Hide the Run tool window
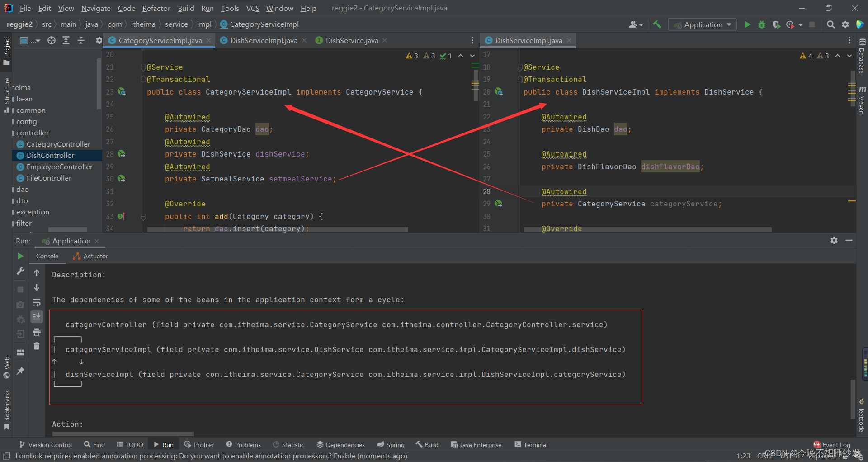 [x=849, y=240]
